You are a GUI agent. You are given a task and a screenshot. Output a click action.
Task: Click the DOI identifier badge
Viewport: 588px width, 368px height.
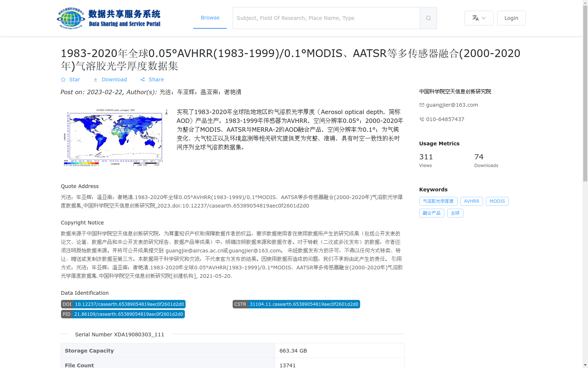123,304
